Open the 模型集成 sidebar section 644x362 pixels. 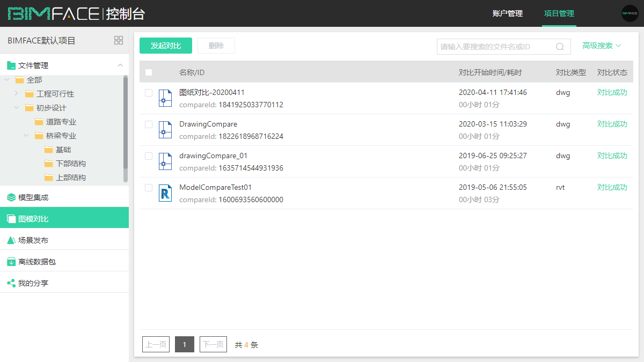click(x=33, y=197)
